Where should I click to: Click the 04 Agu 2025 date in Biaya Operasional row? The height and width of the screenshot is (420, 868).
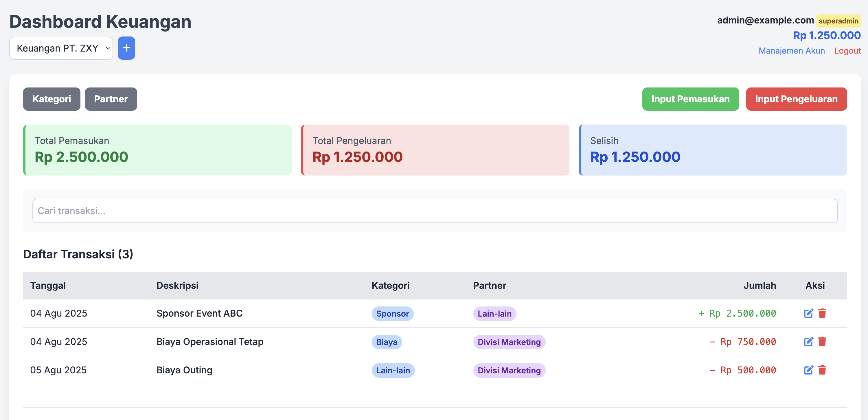(x=59, y=342)
